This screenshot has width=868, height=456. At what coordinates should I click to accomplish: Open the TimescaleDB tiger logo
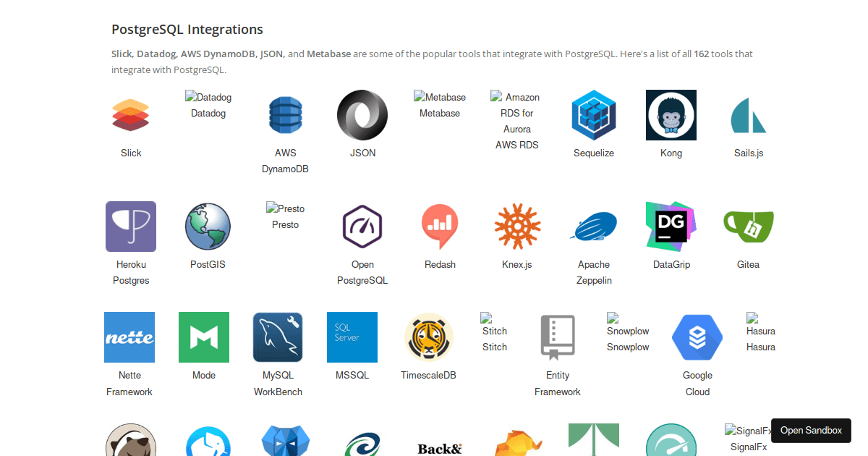point(429,337)
